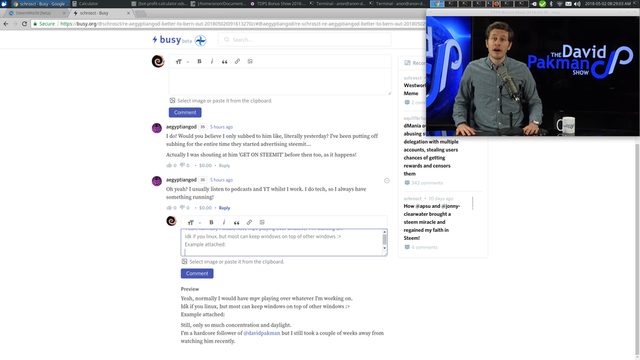Reload the current page
The height and width of the screenshot is (360, 640).
(24, 24)
